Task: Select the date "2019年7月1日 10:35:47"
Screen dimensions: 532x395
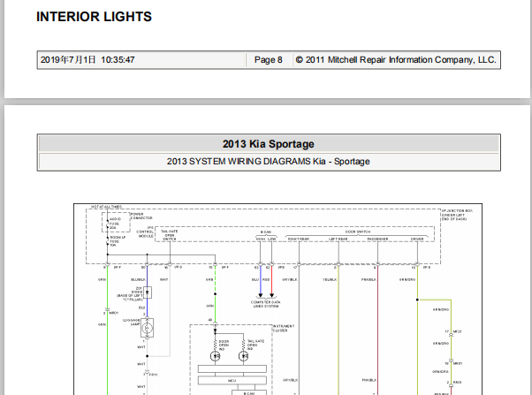Action: pyautogui.click(x=87, y=60)
